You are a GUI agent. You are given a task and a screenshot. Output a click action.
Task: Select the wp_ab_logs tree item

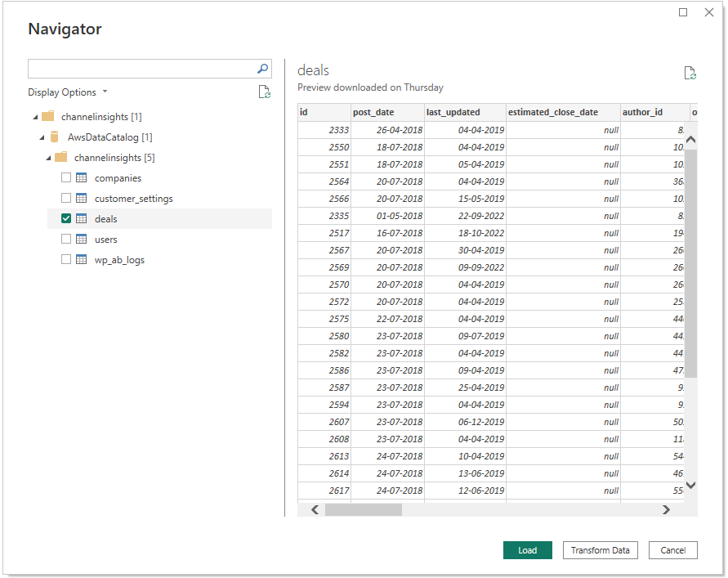pyautogui.click(x=119, y=260)
